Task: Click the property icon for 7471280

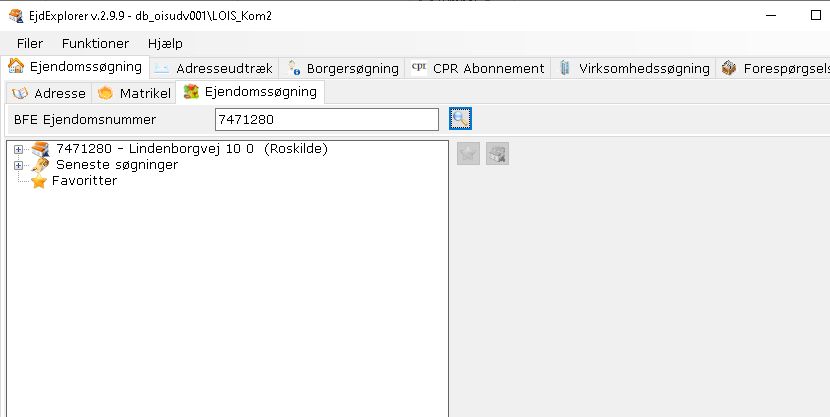Action: [x=40, y=149]
